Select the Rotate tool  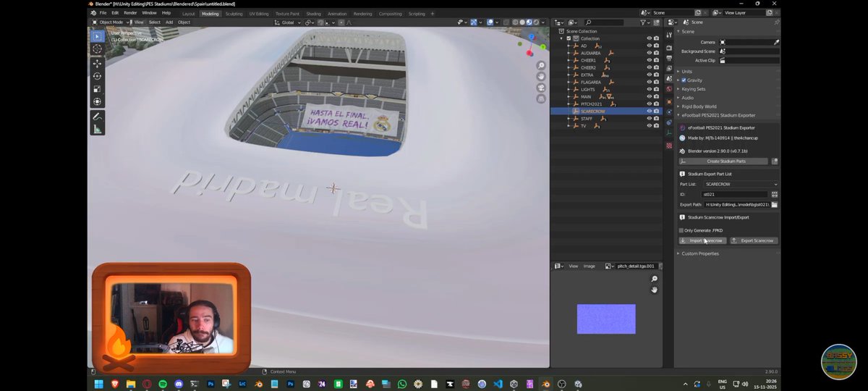coord(97,76)
